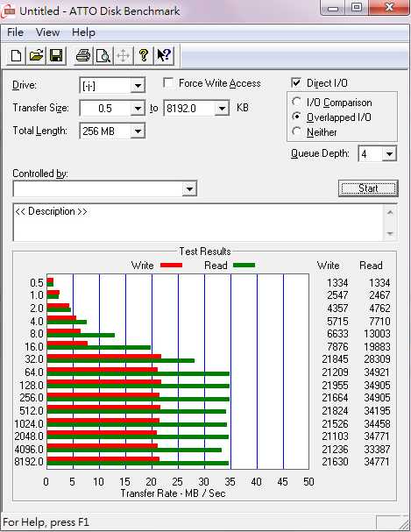Uncheck the Direct I/O checkbox

tap(296, 82)
